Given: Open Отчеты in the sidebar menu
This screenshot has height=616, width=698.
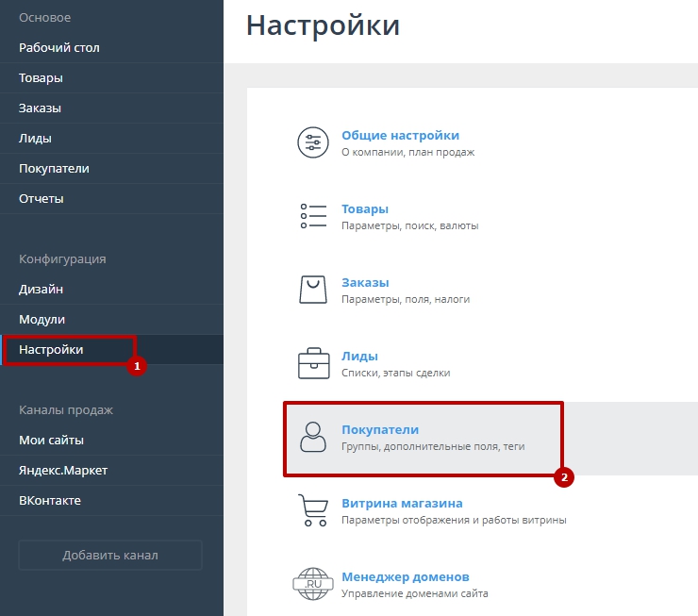Looking at the screenshot, I should coord(42,199).
